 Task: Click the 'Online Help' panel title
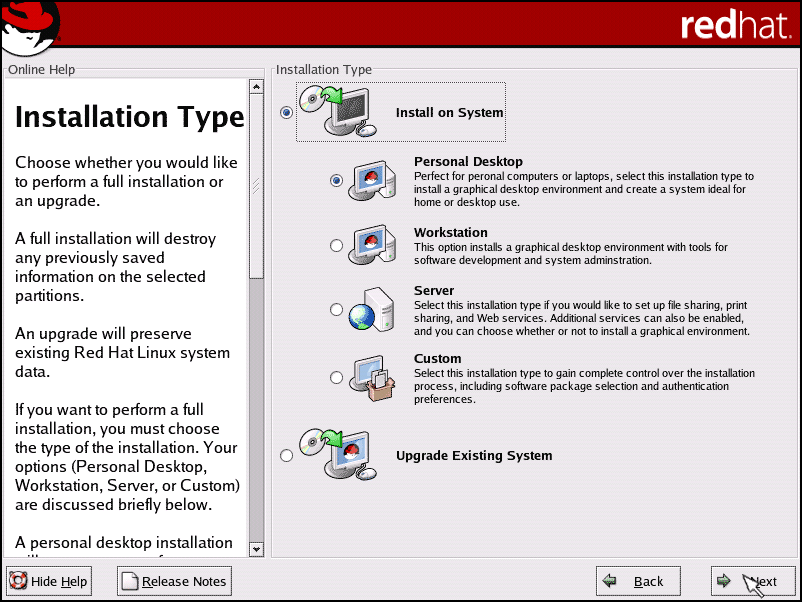point(41,70)
